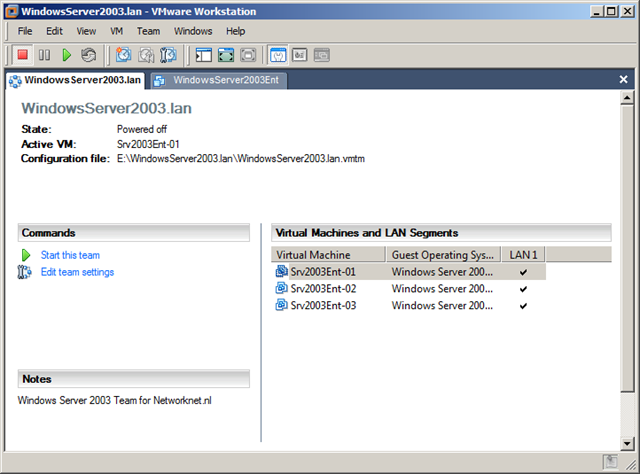Click the vertical scrollbar thumb
The image size is (640, 474).
tap(627, 248)
